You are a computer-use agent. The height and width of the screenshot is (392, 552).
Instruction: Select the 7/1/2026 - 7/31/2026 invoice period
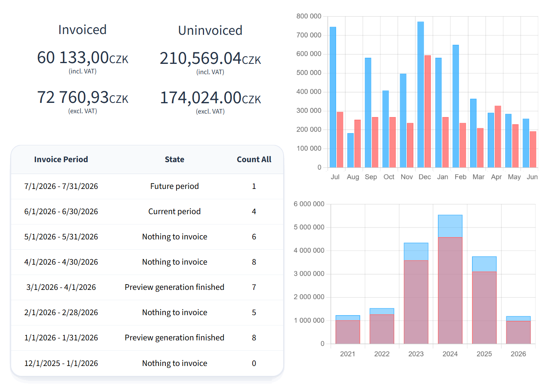[61, 186]
